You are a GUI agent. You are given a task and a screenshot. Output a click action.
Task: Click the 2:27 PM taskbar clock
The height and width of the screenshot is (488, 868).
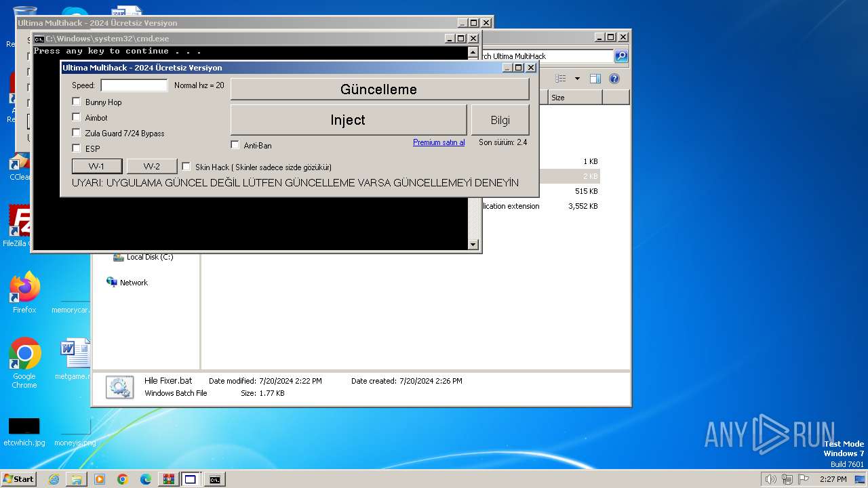click(x=833, y=479)
